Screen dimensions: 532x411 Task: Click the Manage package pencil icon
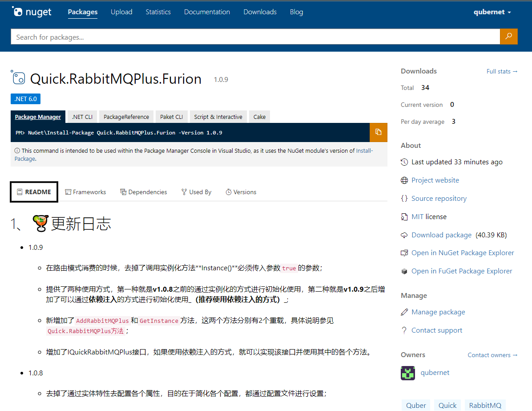point(405,312)
